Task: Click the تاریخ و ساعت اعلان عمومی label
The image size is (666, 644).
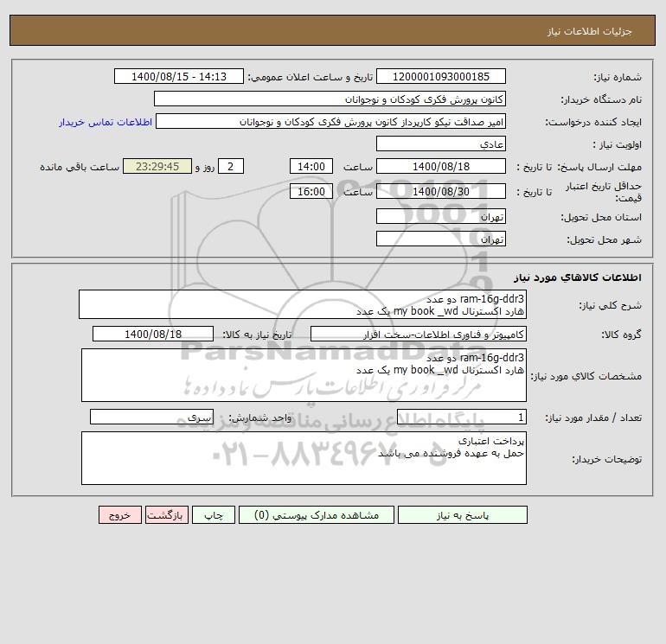Action: tap(310, 77)
